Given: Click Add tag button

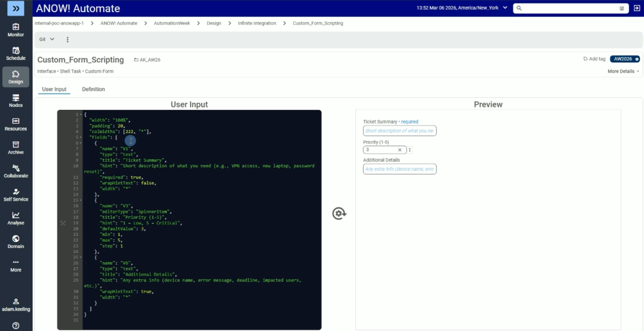Looking at the screenshot, I should click(x=594, y=59).
